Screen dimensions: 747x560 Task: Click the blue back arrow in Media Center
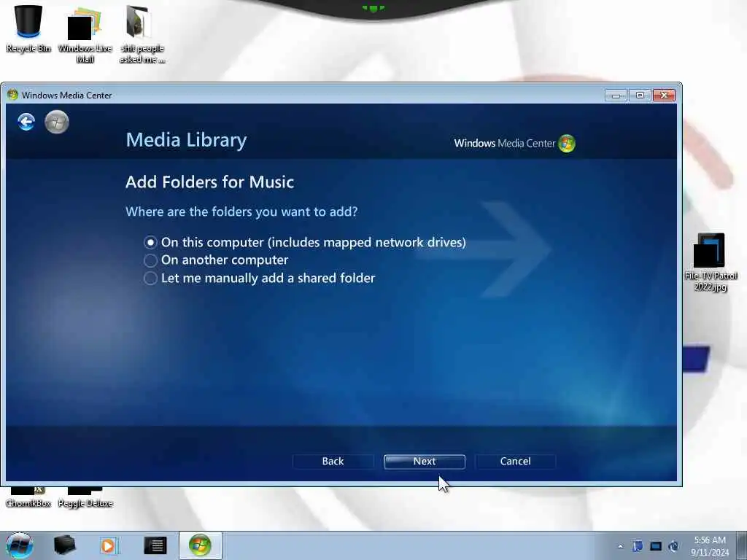coord(26,122)
